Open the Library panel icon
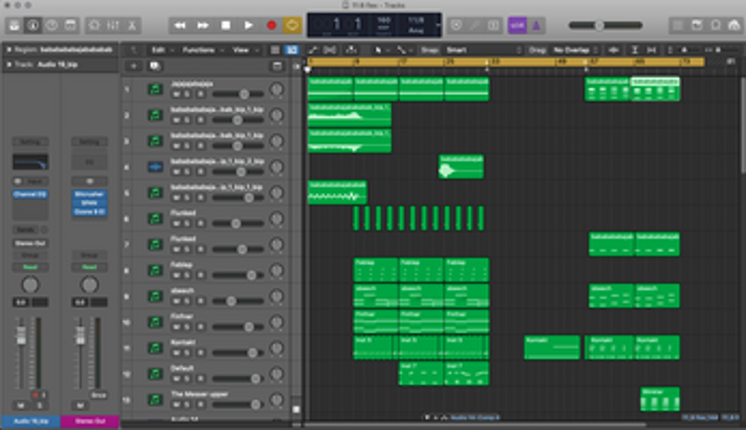746x430 pixels. pos(14,25)
